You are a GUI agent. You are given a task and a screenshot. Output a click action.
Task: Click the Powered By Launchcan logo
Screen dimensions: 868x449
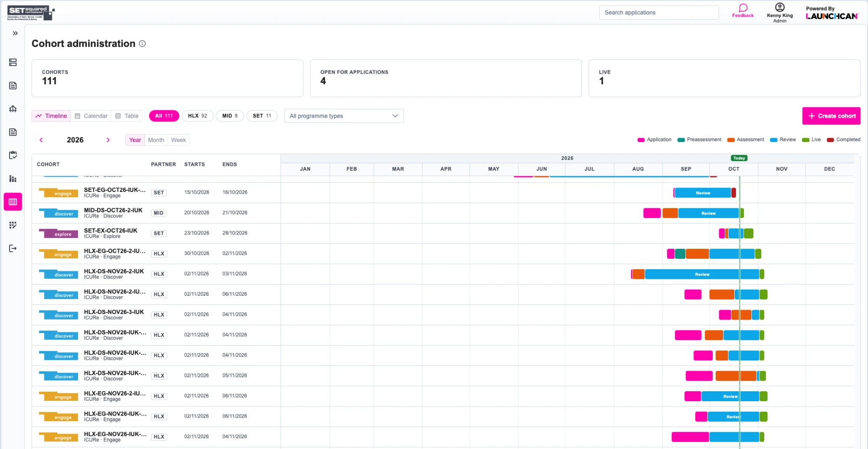[832, 13]
